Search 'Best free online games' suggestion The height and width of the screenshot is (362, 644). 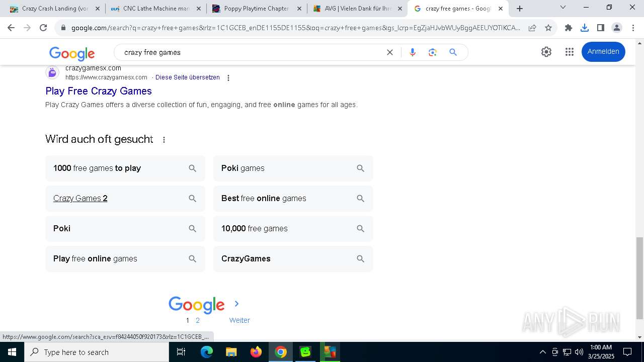tap(293, 199)
